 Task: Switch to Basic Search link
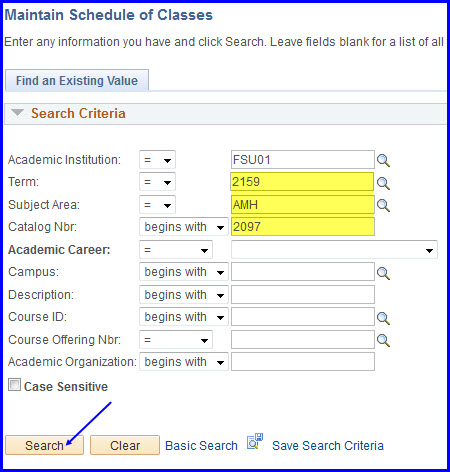tap(201, 446)
